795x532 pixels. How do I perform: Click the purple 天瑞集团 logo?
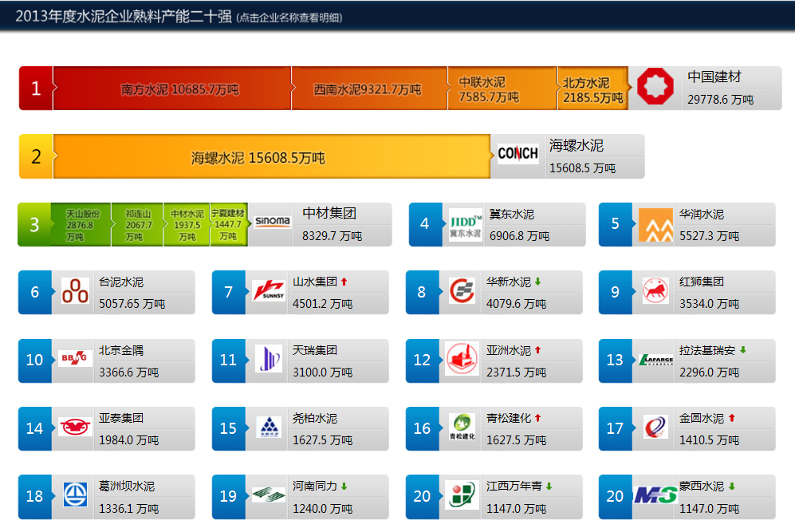[x=269, y=359]
